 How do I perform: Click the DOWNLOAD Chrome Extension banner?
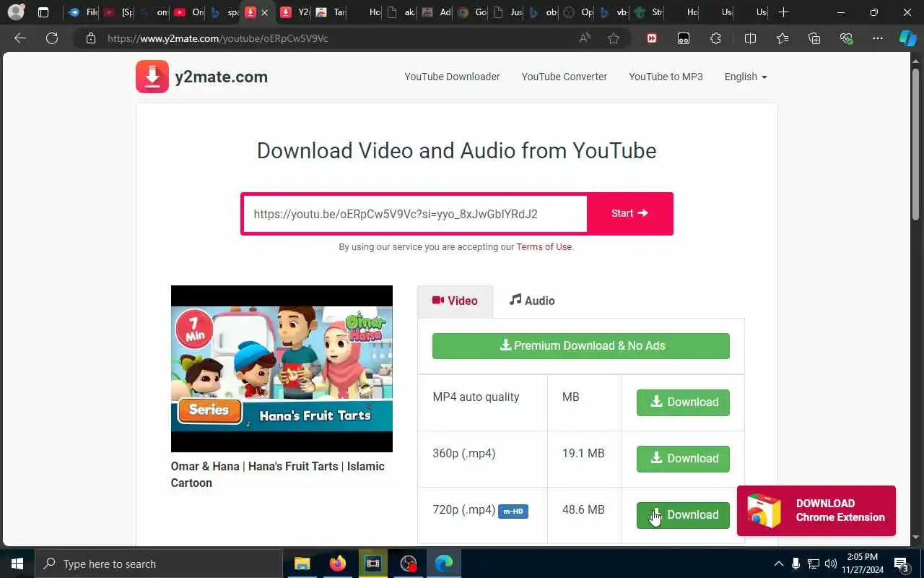[x=816, y=511]
